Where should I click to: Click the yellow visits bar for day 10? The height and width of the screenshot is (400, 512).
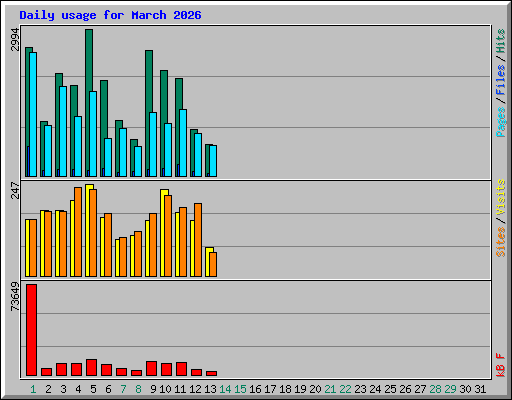pos(163,233)
